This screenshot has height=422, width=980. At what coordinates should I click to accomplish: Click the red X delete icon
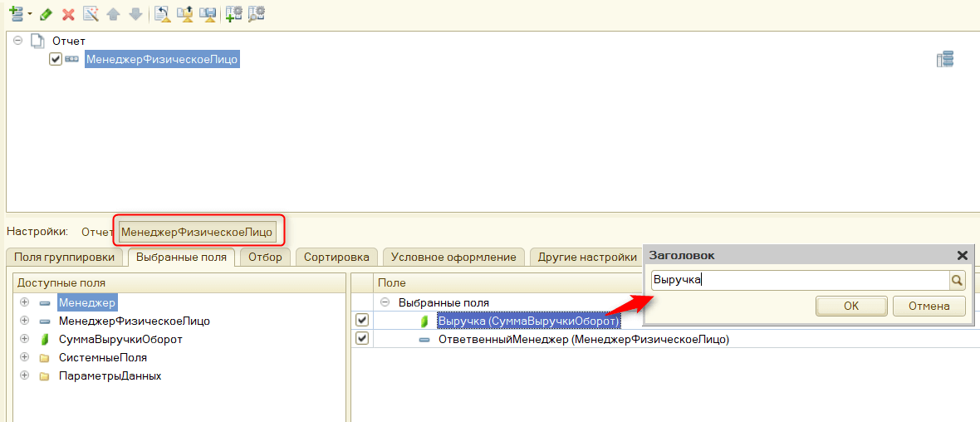pos(68,14)
